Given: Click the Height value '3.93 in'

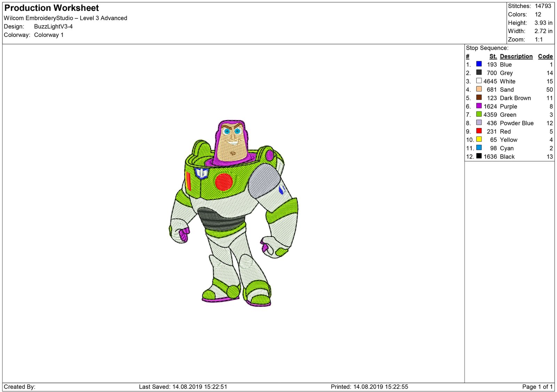Looking at the screenshot, I should (x=543, y=23).
